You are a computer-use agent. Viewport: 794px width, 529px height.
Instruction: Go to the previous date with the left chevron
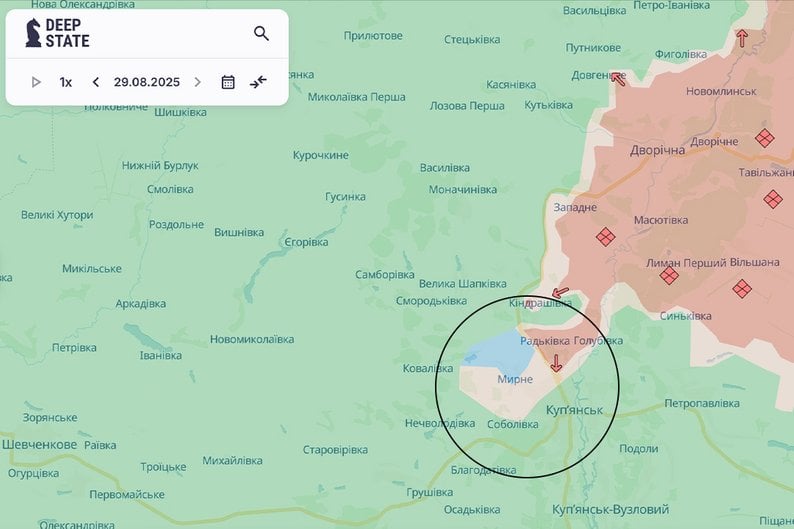pyautogui.click(x=96, y=82)
